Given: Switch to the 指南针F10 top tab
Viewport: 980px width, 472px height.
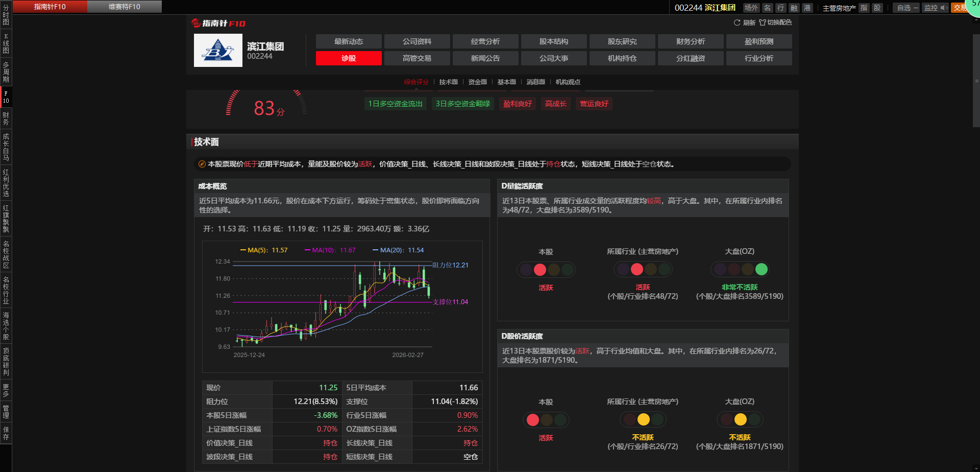Looking at the screenshot, I should coord(50,7).
